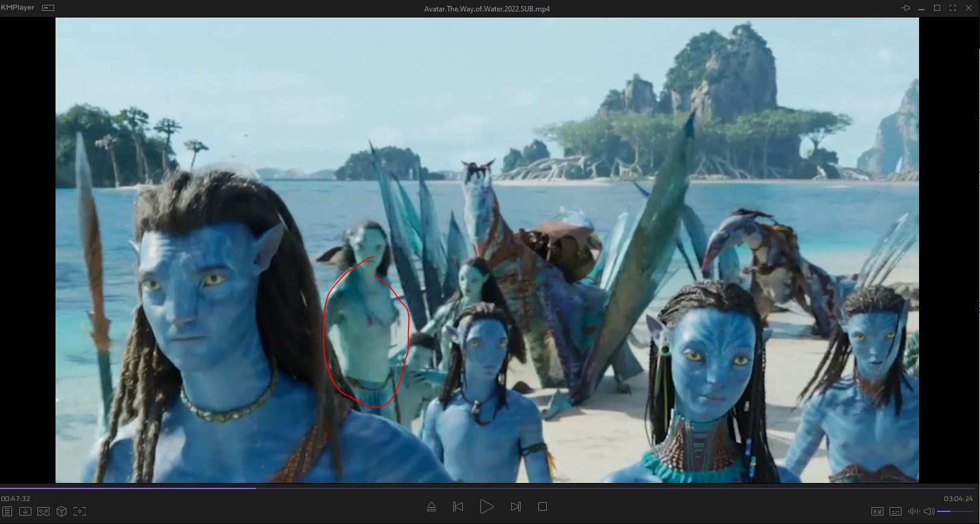980x524 pixels.
Task: Click the eject open-file button
Action: tap(431, 507)
